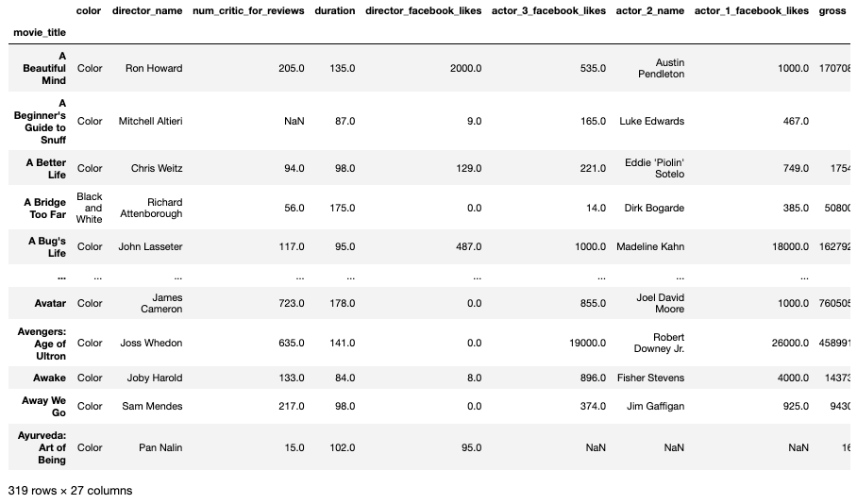Select Ayurveda: Art of Being title
This screenshot has height=504, width=857.
[42, 447]
